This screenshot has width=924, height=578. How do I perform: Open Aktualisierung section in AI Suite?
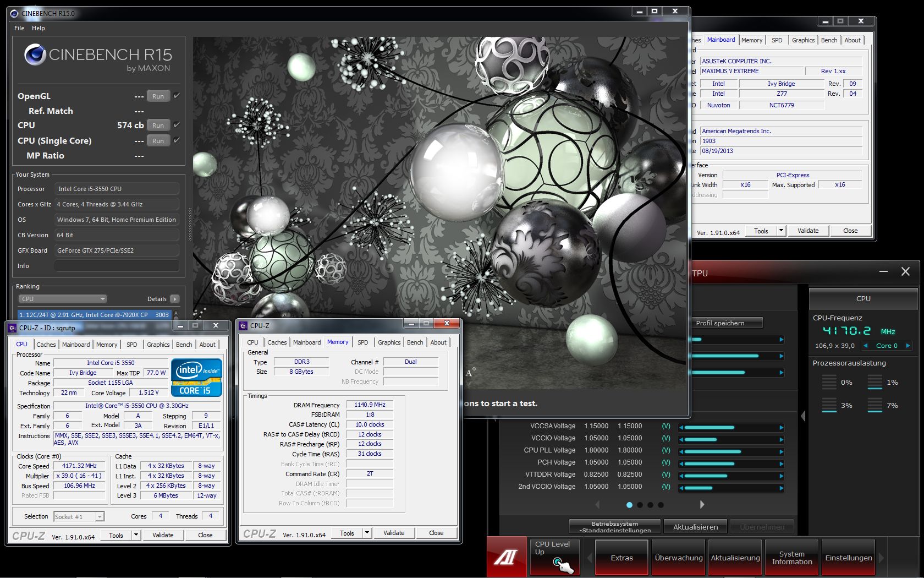735,558
